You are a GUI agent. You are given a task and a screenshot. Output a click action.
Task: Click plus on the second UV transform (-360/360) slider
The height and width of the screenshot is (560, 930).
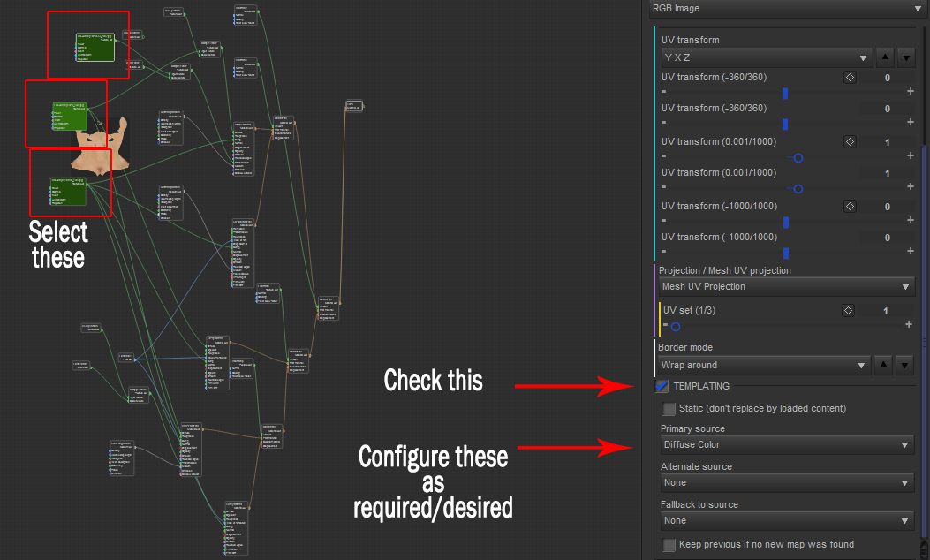tap(911, 122)
